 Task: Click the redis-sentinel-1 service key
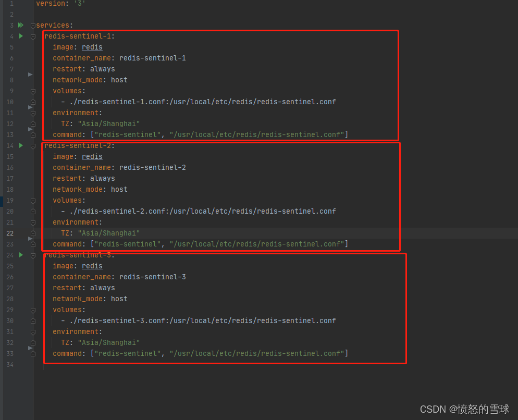click(x=78, y=36)
